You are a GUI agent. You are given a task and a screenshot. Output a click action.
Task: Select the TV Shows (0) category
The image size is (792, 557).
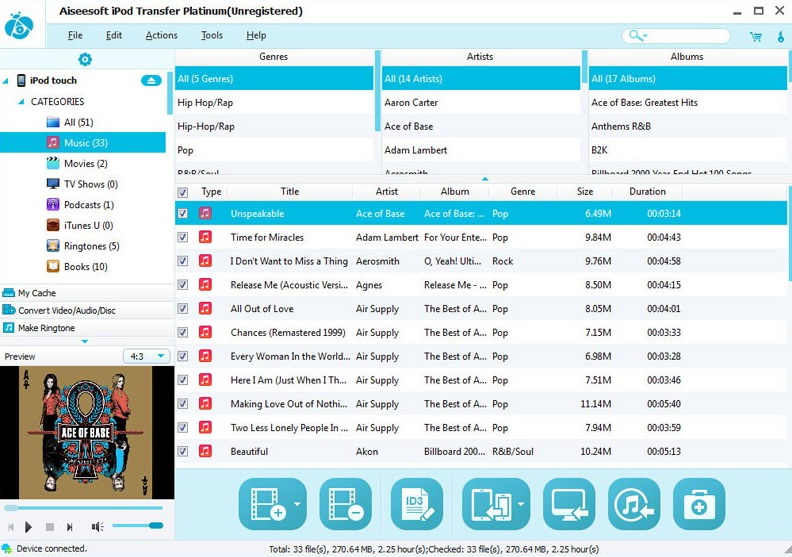82,184
